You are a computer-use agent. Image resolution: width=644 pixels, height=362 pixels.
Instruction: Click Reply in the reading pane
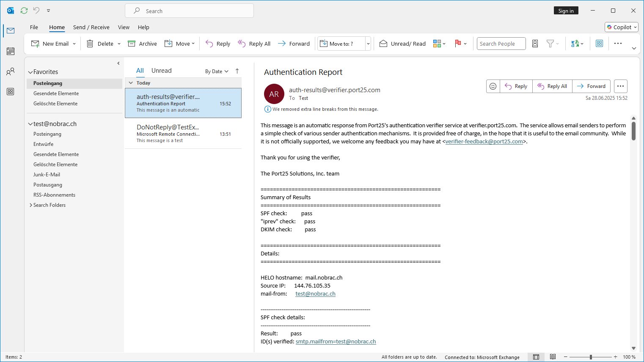[x=516, y=86]
